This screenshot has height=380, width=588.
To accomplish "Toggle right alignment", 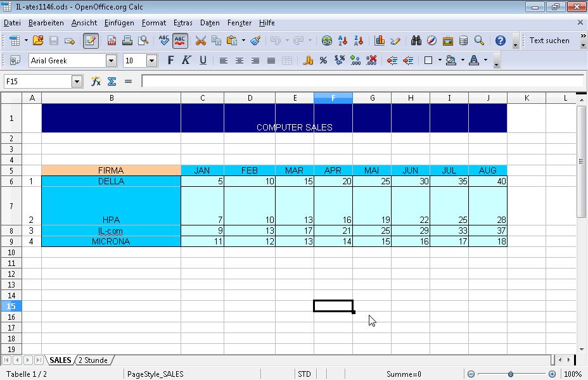I will click(x=255, y=60).
